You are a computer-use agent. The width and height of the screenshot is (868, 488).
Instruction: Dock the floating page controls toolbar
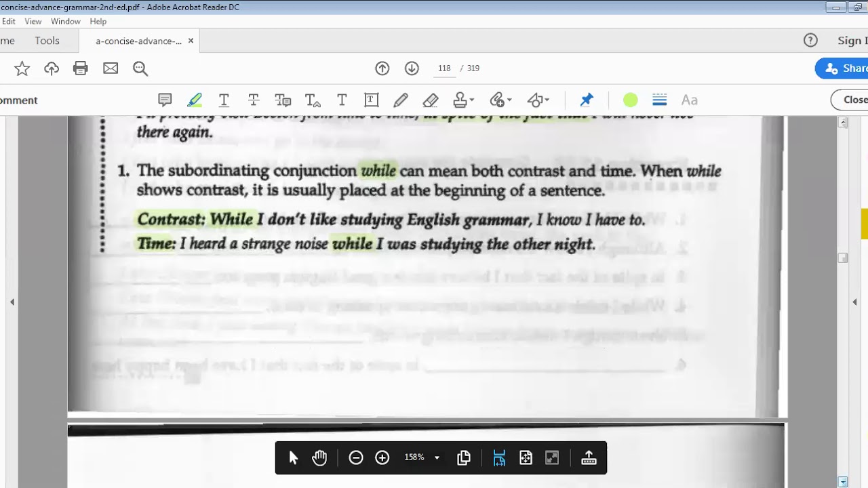589,458
